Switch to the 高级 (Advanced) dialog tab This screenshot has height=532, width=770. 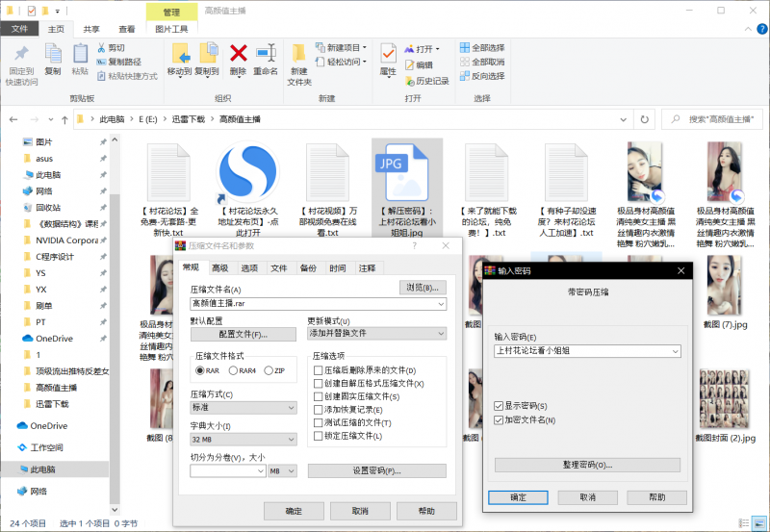(220, 268)
